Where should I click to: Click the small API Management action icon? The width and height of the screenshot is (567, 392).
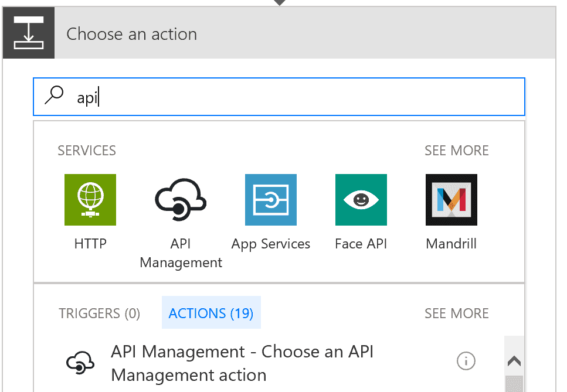(x=80, y=362)
